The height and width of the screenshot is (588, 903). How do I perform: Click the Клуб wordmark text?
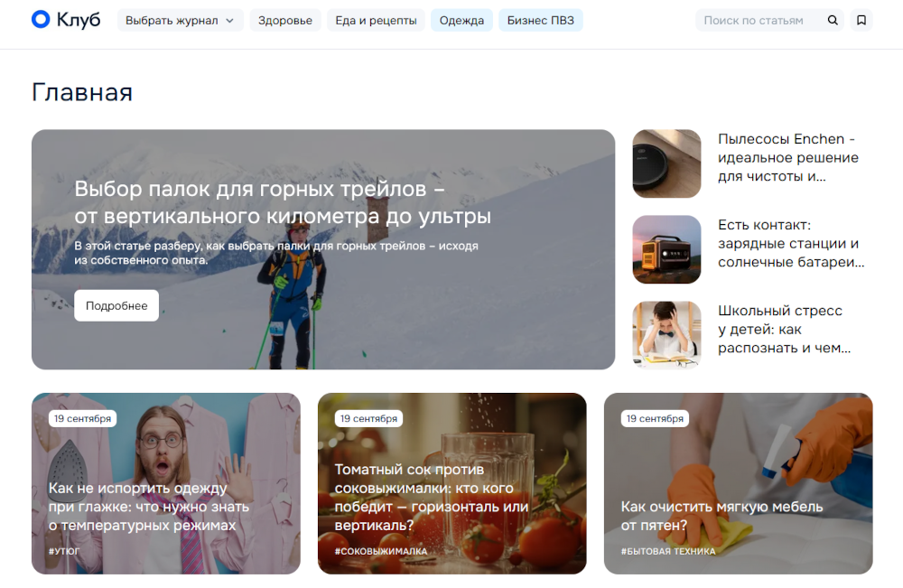79,20
